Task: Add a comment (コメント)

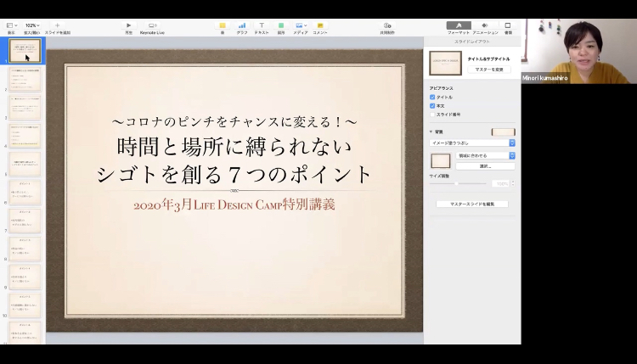Action: coord(320,25)
